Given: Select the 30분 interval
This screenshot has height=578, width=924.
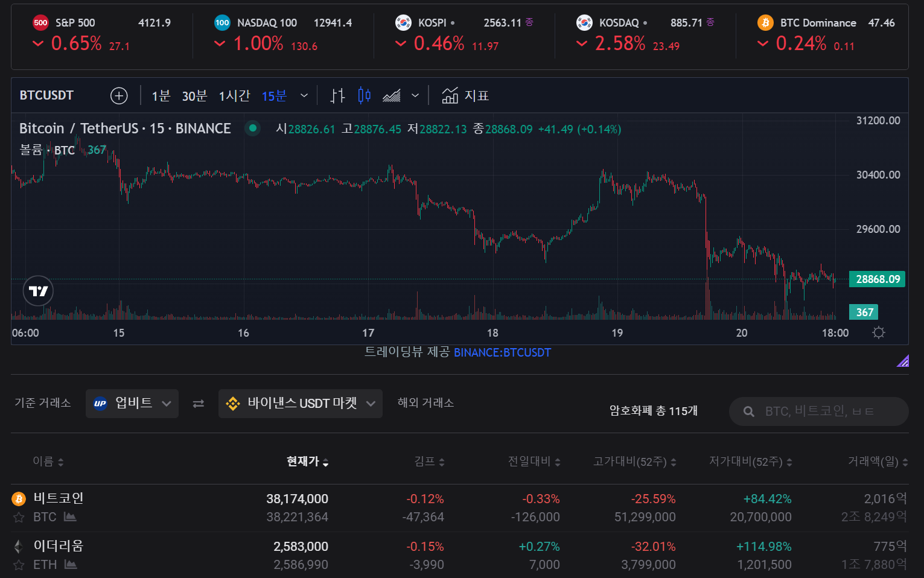Looking at the screenshot, I should (194, 96).
